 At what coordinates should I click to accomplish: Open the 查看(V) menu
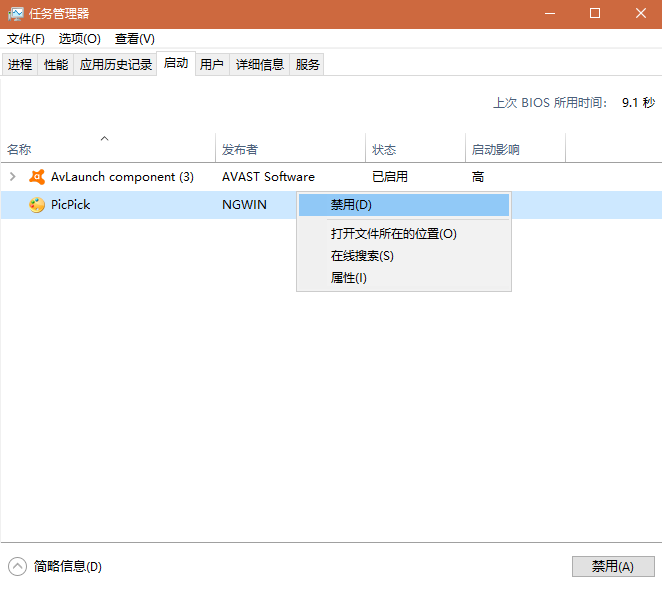[x=135, y=39]
